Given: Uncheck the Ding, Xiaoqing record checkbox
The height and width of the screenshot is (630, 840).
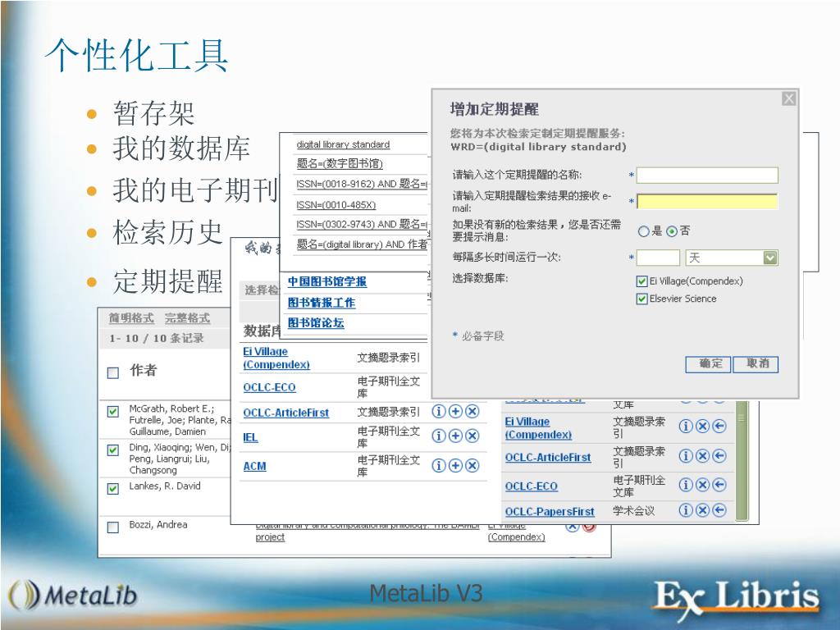Looking at the screenshot, I should point(113,450).
